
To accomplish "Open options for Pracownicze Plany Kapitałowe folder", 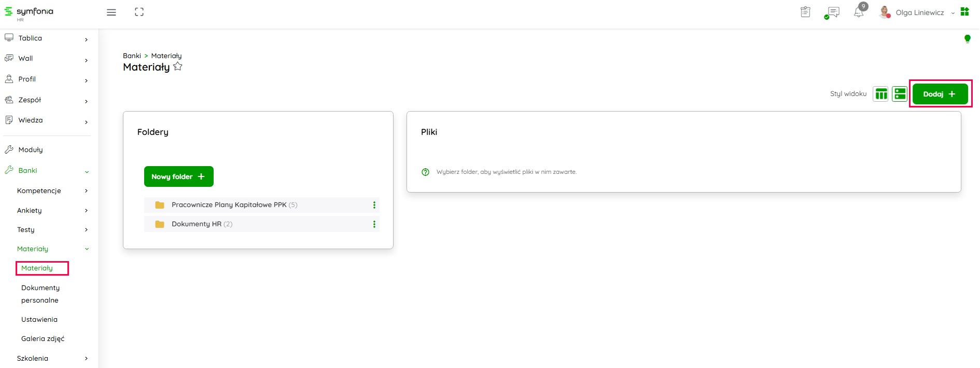I will pyautogui.click(x=374, y=205).
